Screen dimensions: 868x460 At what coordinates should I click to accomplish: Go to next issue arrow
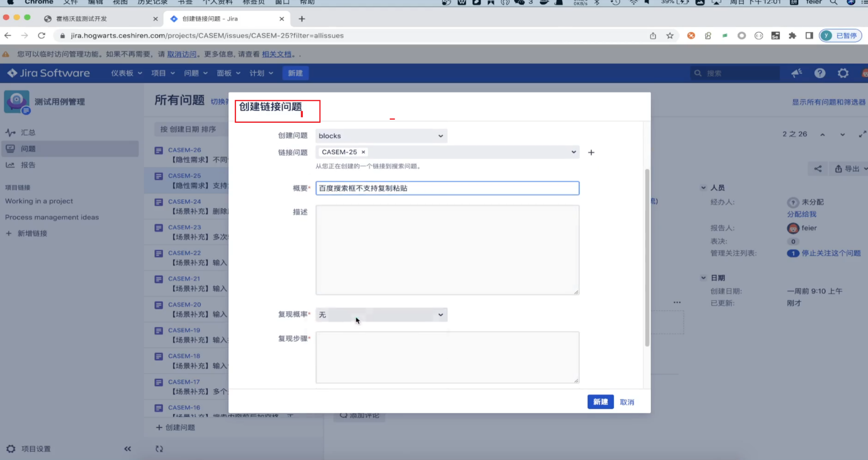point(843,134)
